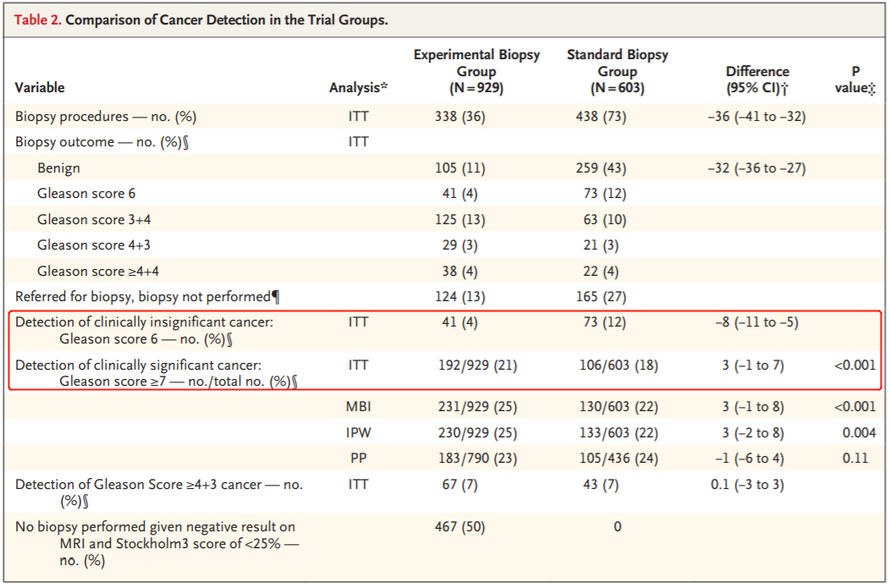Select the "467 (50)" value cell

(x=460, y=527)
